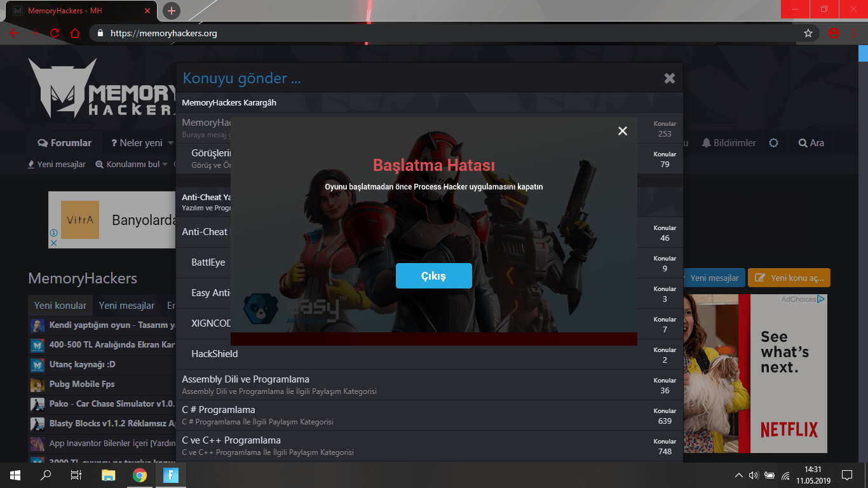Click the orange Yeni konu aç button
The height and width of the screenshot is (488, 868).
pos(789,278)
